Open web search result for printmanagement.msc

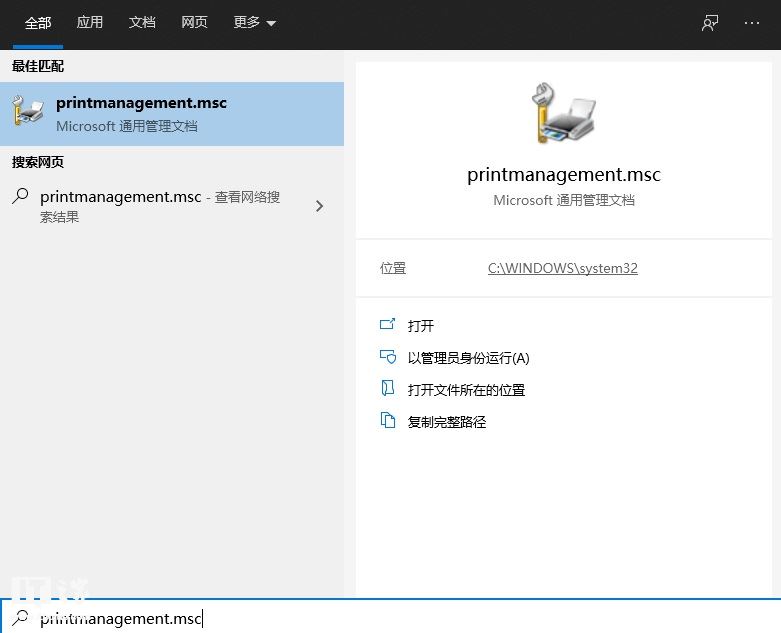[x=172, y=206]
